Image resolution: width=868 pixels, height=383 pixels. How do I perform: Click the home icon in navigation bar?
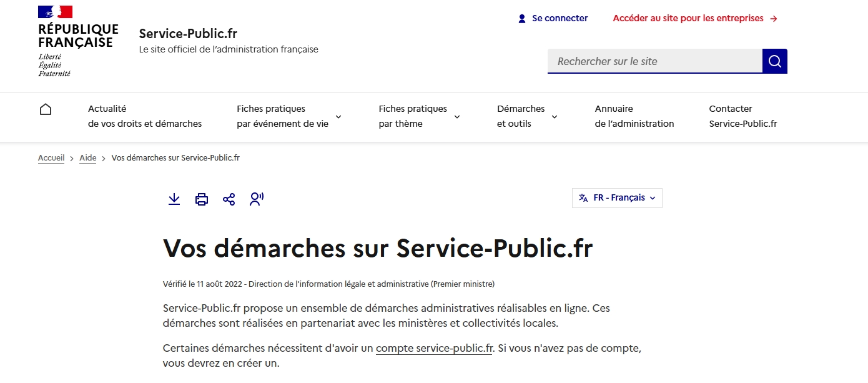coord(46,109)
